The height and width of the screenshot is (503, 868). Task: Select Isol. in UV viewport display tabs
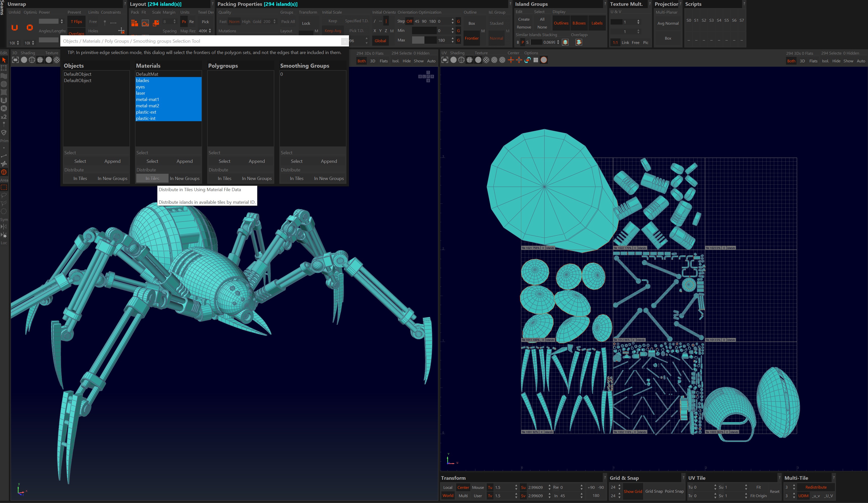coord(825,61)
